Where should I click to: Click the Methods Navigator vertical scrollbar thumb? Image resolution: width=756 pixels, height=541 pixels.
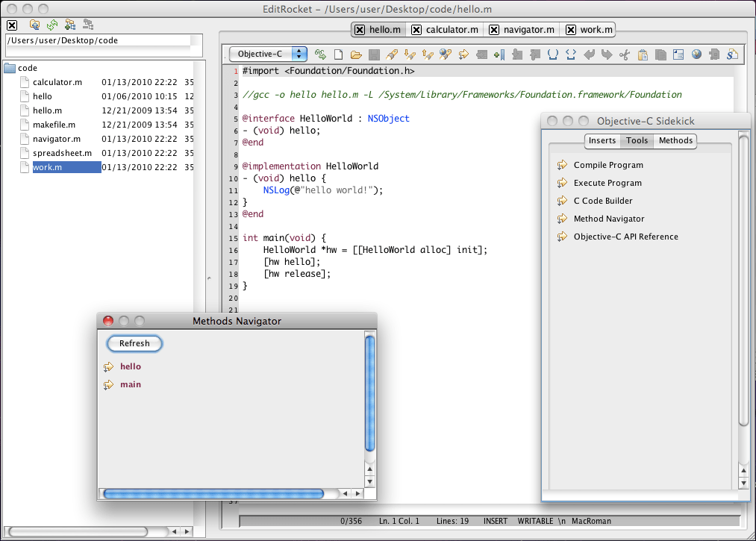370,393
